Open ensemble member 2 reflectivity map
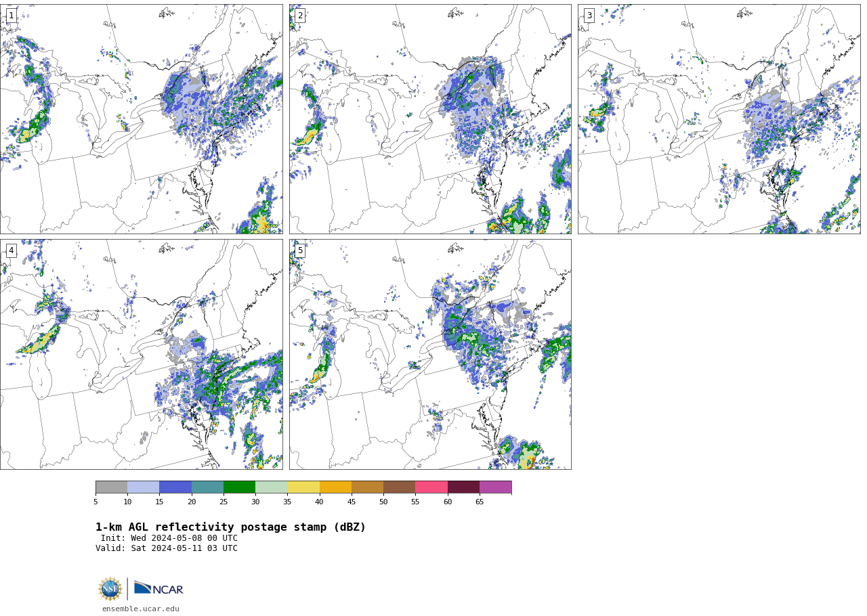The height and width of the screenshot is (616, 867). [x=430, y=119]
